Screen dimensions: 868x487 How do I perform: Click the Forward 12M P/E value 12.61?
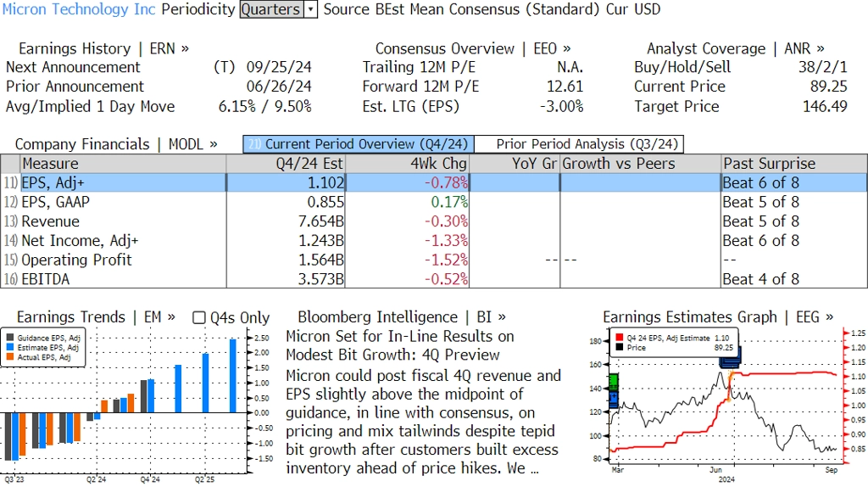(565, 87)
